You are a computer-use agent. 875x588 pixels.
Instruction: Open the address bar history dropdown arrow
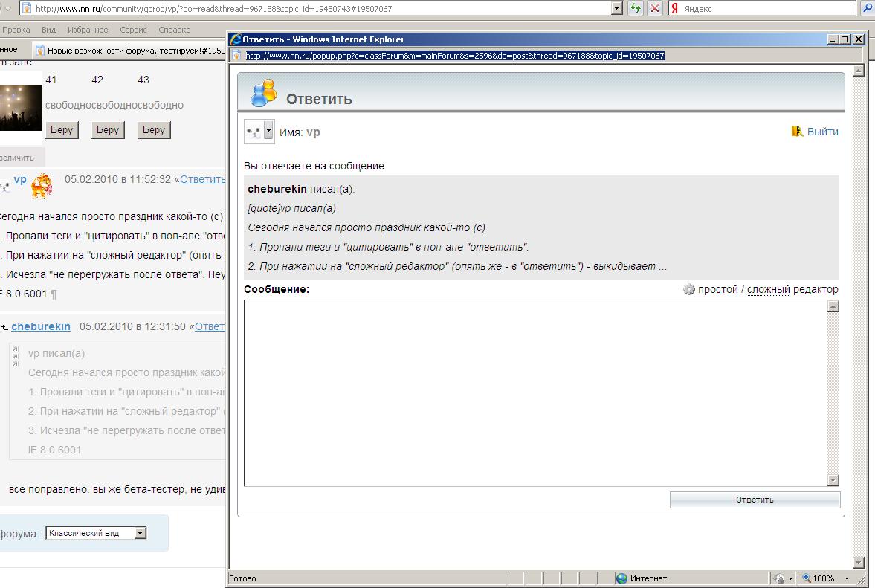point(616,8)
